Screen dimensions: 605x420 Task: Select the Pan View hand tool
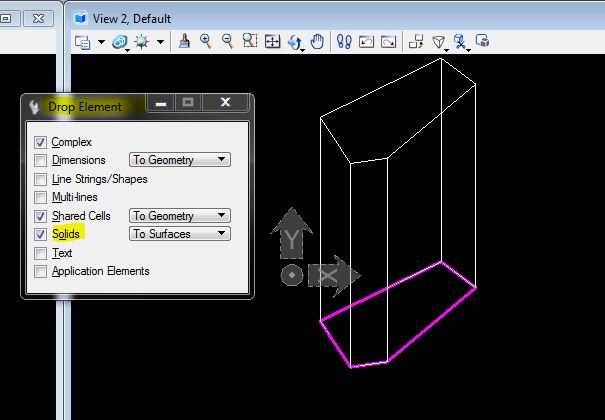point(317,41)
